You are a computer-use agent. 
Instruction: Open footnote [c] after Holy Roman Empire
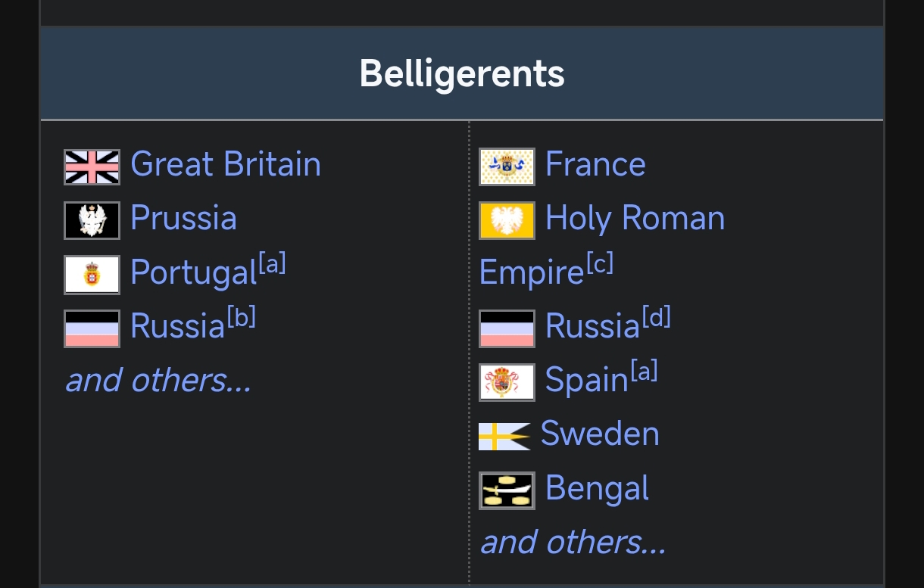(598, 264)
